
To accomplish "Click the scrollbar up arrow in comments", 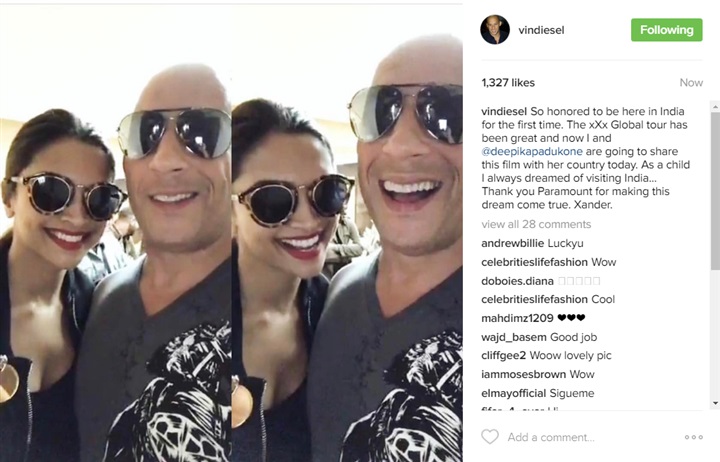I will (715, 107).
